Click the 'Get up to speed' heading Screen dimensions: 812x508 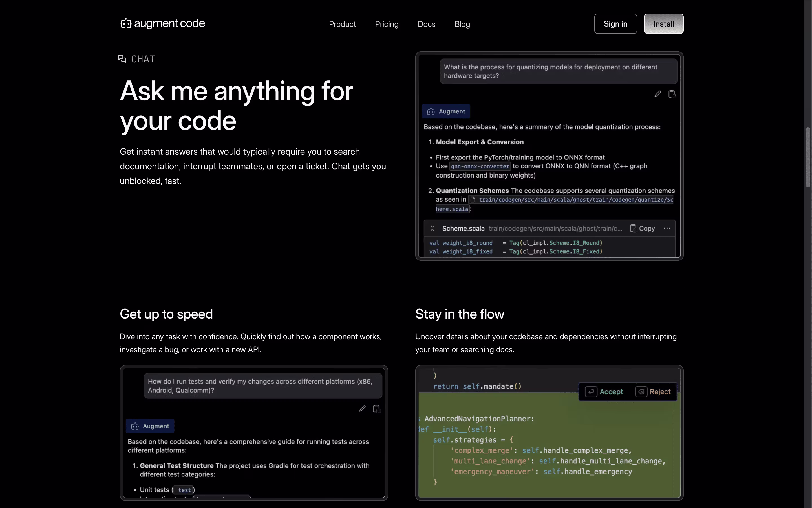pos(166,314)
